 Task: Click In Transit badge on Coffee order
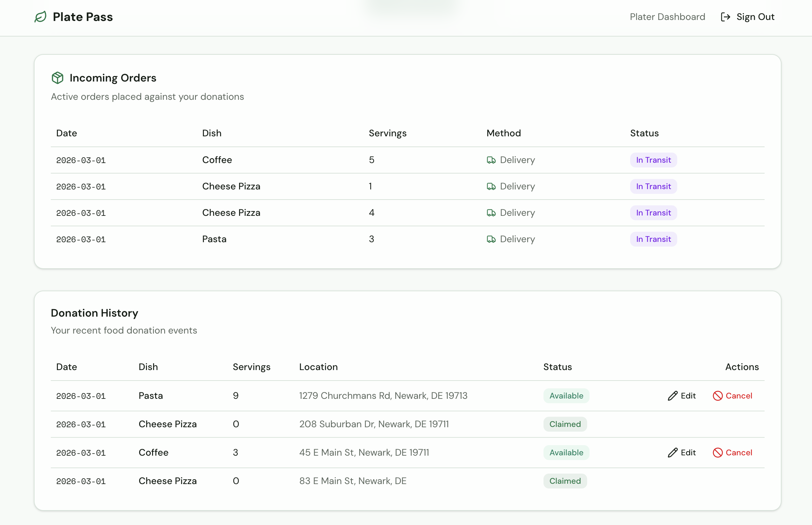coord(653,160)
